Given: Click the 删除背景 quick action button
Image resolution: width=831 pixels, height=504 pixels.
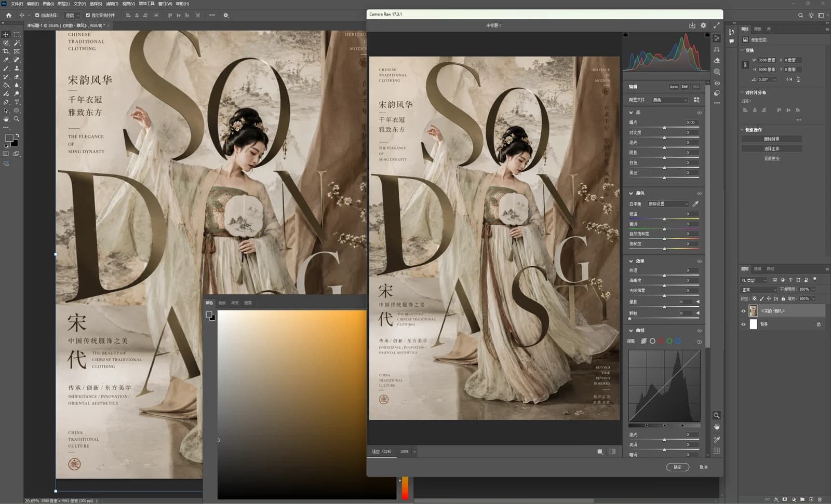Looking at the screenshot, I should pyautogui.click(x=772, y=139).
